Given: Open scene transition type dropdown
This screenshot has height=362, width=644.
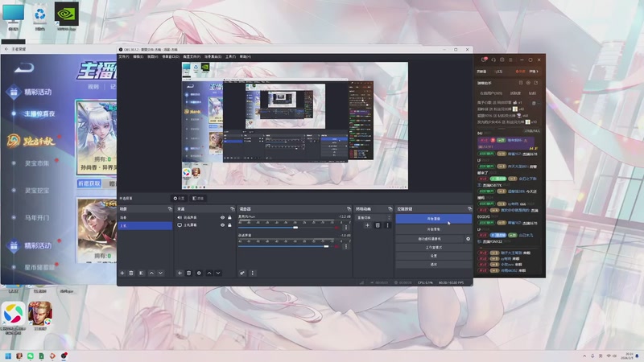Looking at the screenshot, I should point(374,217).
